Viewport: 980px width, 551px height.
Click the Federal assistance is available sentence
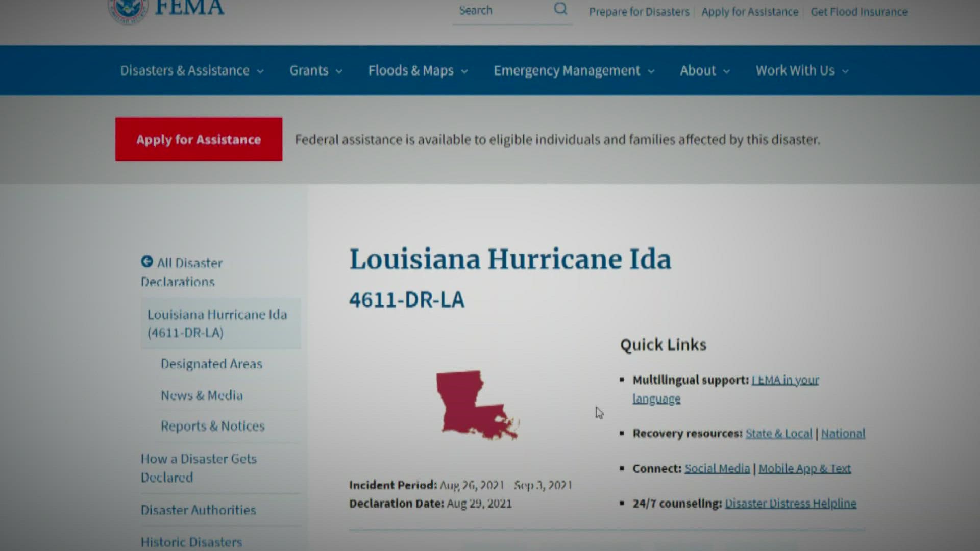557,139
